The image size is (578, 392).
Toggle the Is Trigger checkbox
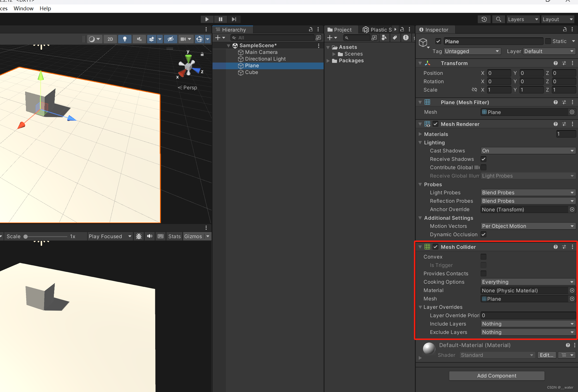click(483, 265)
